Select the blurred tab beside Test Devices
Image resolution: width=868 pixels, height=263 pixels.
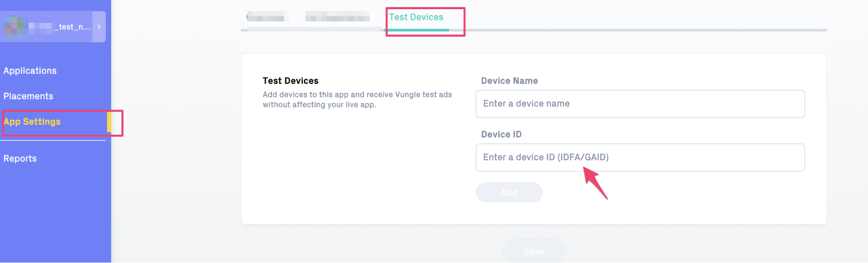tap(337, 17)
